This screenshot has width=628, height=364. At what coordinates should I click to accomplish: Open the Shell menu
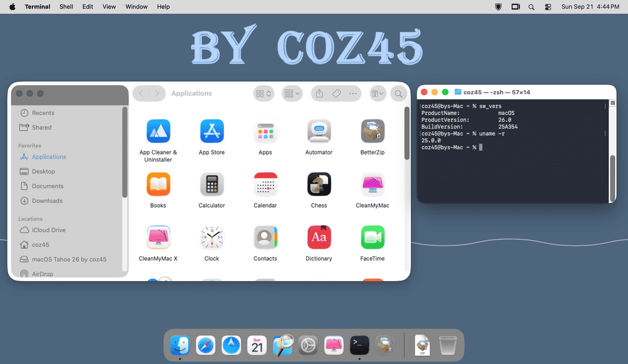pyautogui.click(x=66, y=7)
